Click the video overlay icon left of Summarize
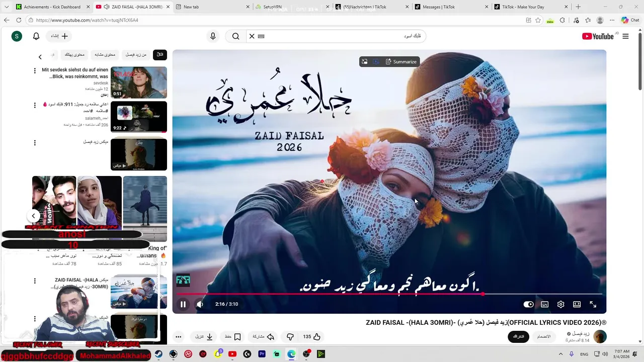644x362 pixels. pos(376,62)
